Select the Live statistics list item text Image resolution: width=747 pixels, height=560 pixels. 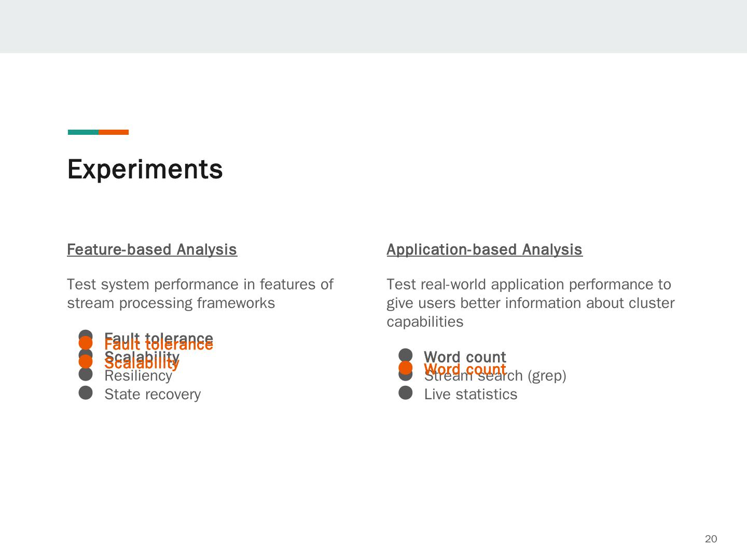(471, 394)
